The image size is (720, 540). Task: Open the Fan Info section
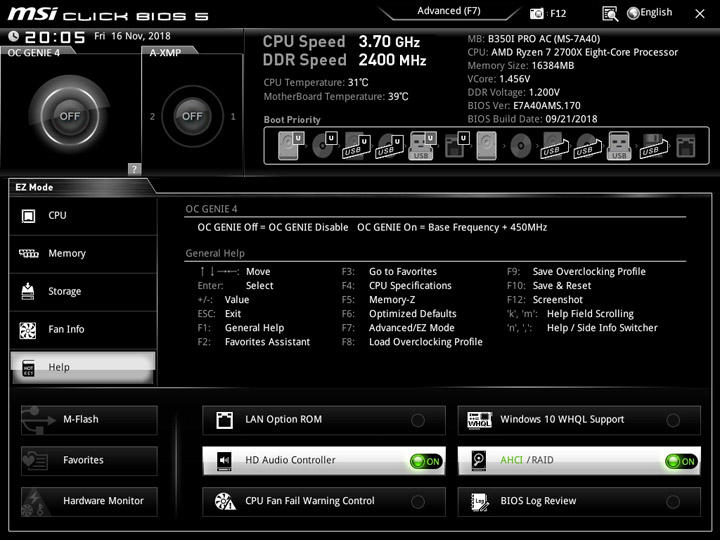83,330
